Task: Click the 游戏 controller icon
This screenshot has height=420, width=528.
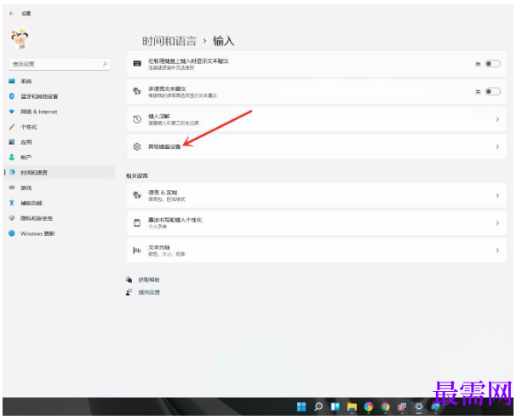Action: pyautogui.click(x=12, y=187)
